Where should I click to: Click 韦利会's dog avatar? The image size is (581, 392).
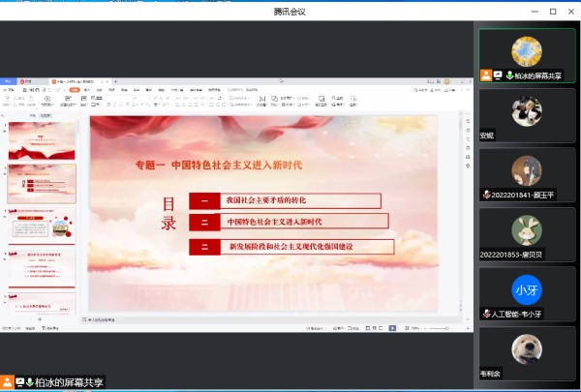(x=526, y=348)
